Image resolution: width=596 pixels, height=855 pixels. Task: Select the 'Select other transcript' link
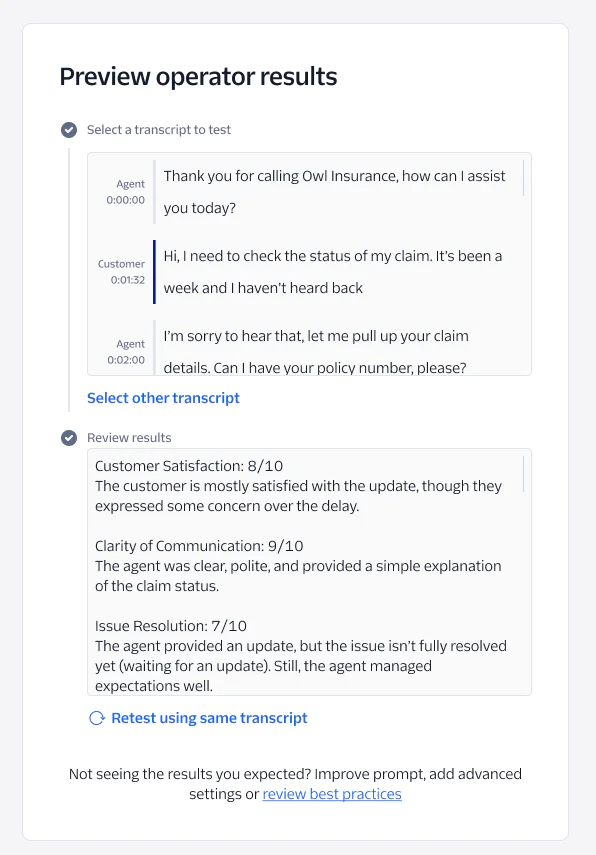tap(163, 398)
